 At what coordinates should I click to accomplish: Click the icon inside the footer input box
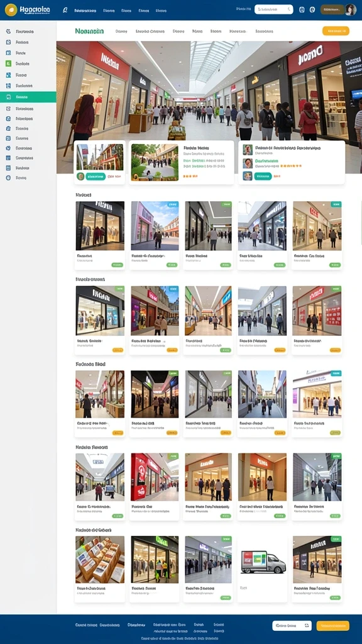(307, 626)
